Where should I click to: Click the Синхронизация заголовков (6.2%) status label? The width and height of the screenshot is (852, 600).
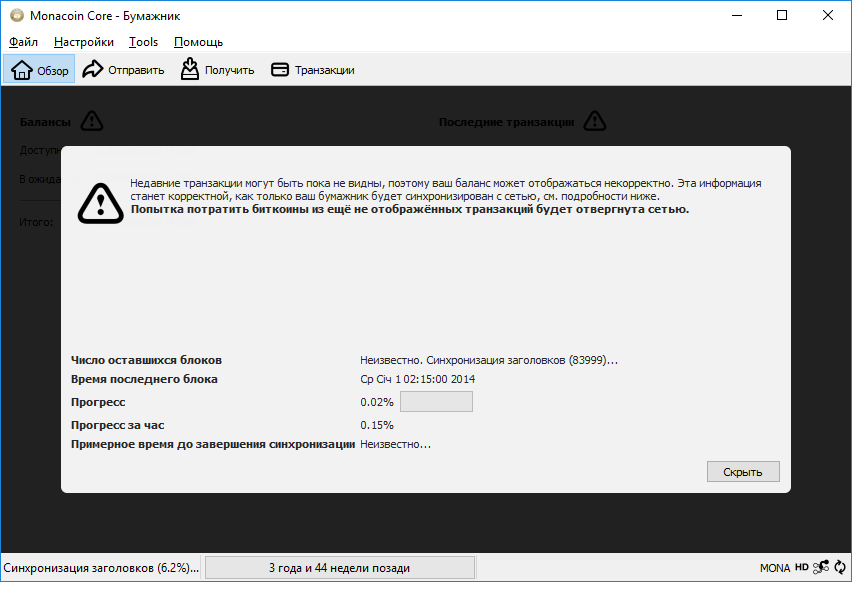tap(101, 568)
